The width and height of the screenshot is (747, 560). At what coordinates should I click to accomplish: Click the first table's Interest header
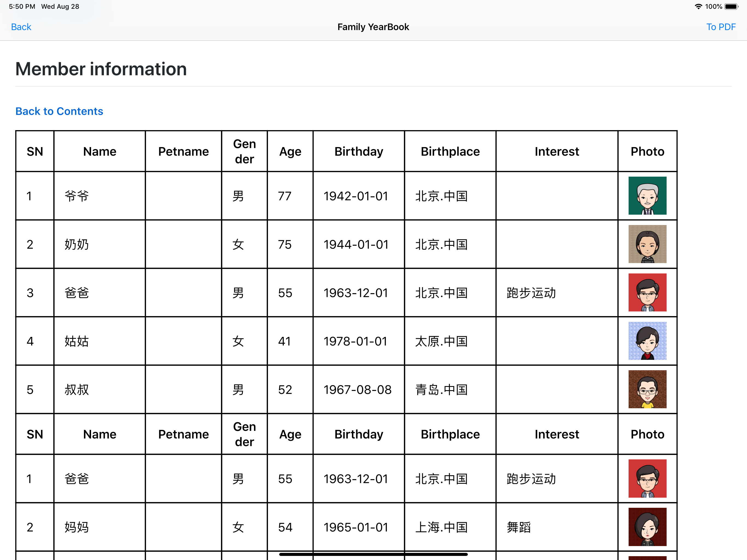556,151
